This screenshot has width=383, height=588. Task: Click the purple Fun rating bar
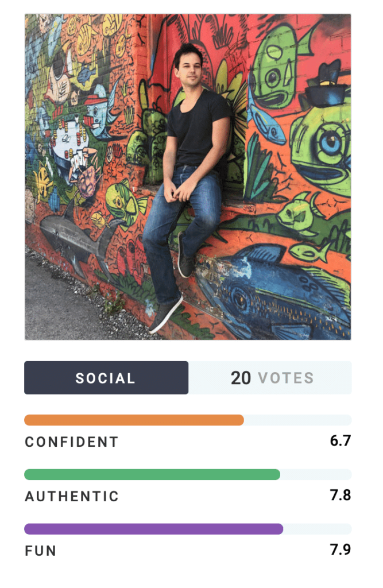click(x=153, y=529)
